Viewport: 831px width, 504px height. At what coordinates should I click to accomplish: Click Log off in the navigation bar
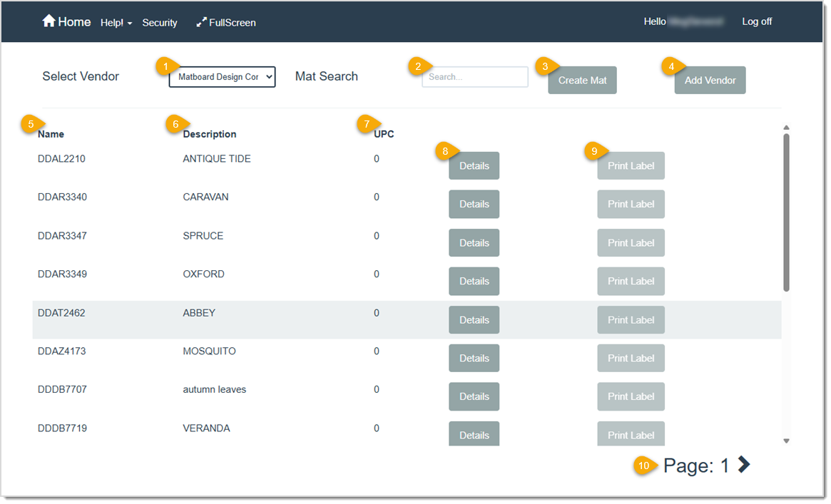click(x=757, y=21)
